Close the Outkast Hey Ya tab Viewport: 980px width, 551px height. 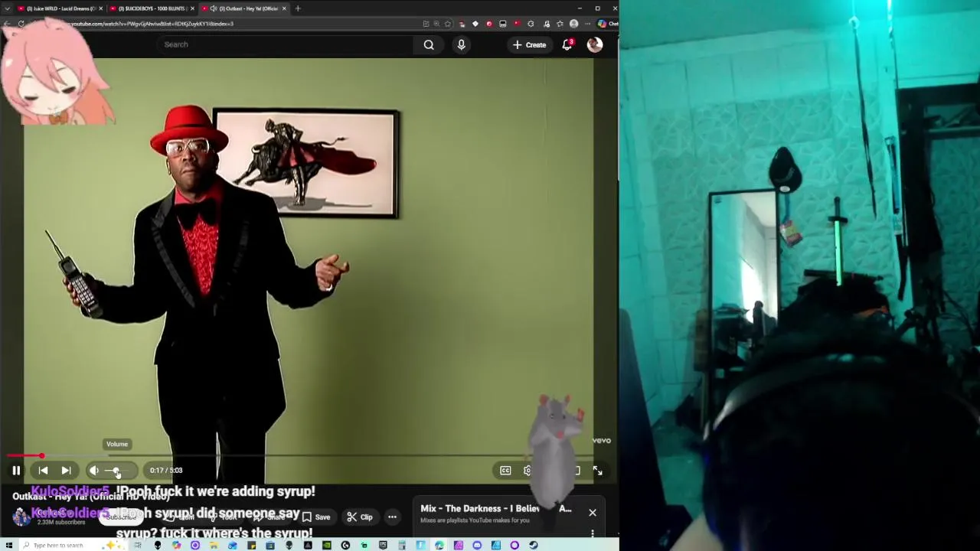point(284,8)
